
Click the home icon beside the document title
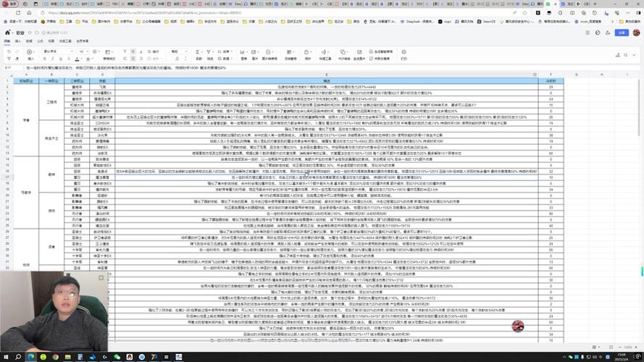(x=7, y=33)
